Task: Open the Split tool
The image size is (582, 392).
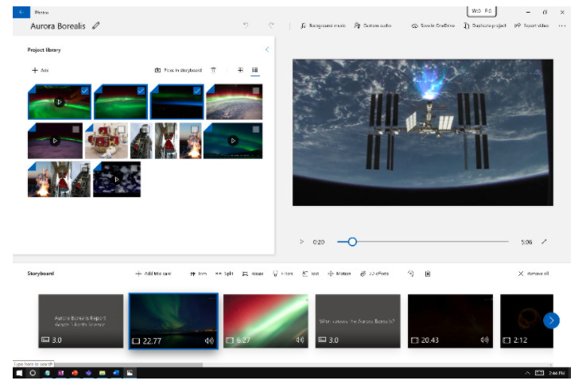Action: click(x=224, y=274)
